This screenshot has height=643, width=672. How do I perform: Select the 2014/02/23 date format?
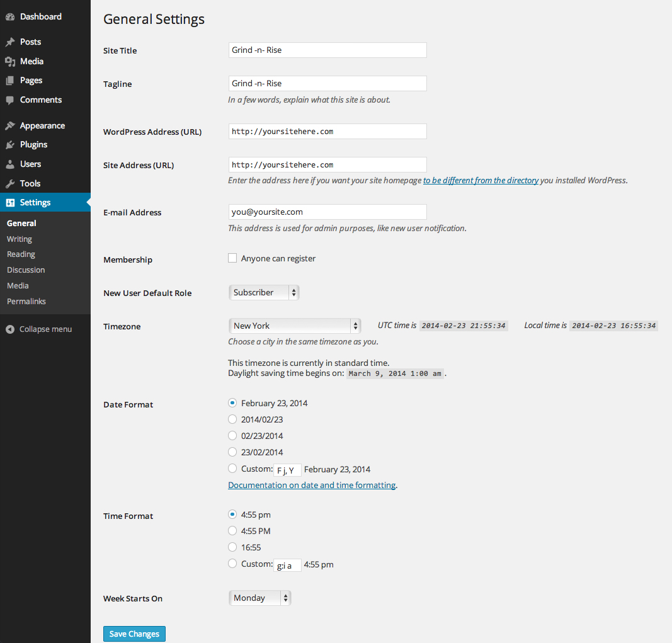pyautogui.click(x=232, y=419)
